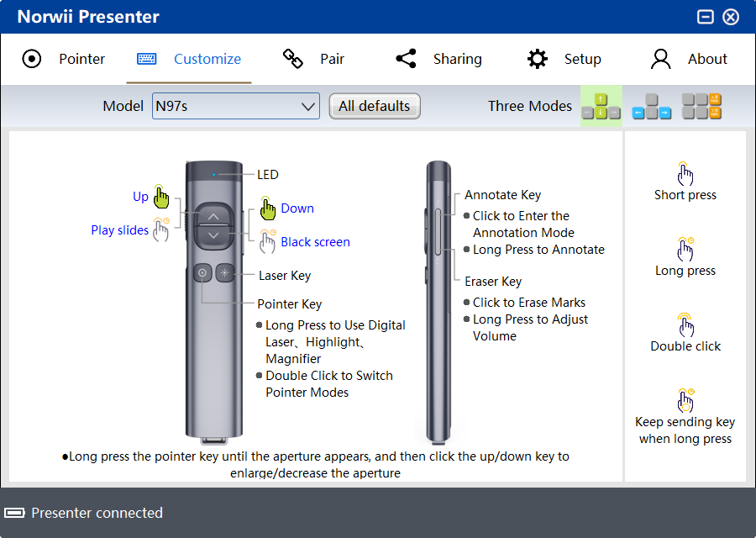The image size is (756, 538).
Task: Click the Long press hand icon in legend
Action: click(685, 249)
